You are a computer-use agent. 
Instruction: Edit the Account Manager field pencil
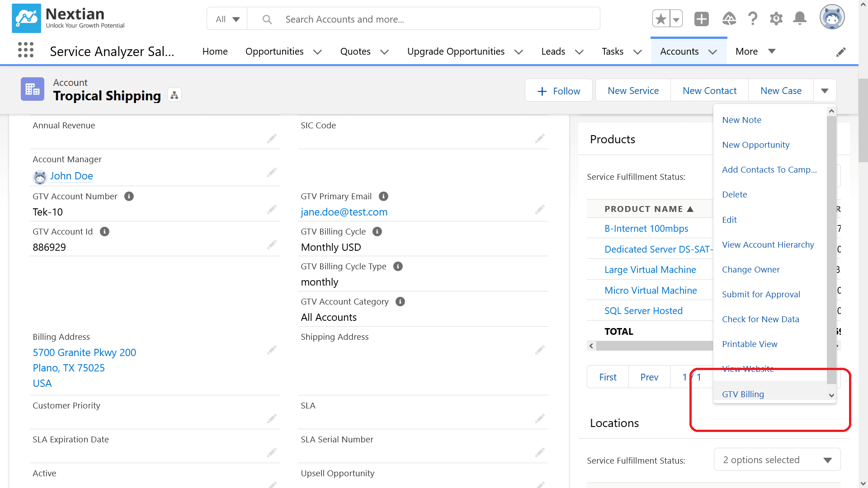[x=272, y=172]
